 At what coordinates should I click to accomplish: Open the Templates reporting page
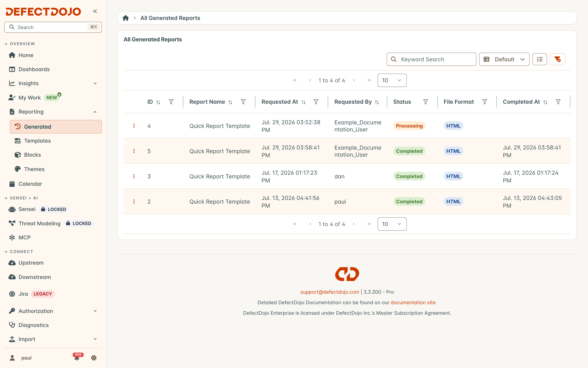(x=56, y=141)
